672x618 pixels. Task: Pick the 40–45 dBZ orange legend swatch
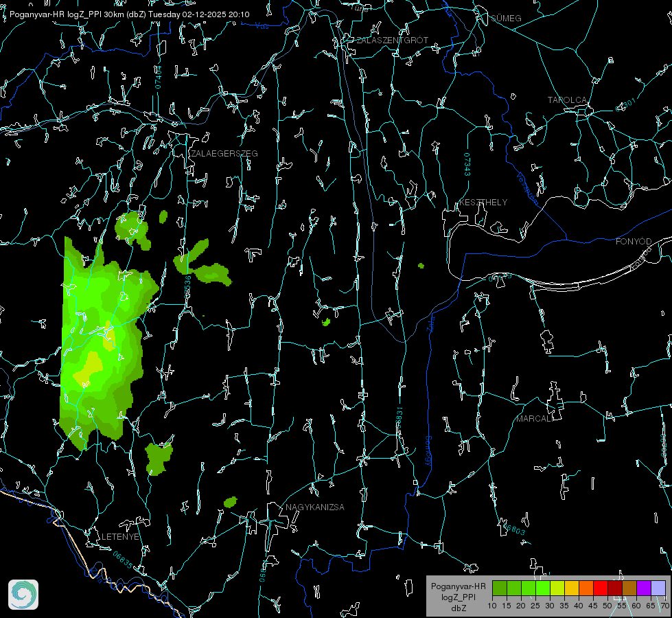[586, 588]
